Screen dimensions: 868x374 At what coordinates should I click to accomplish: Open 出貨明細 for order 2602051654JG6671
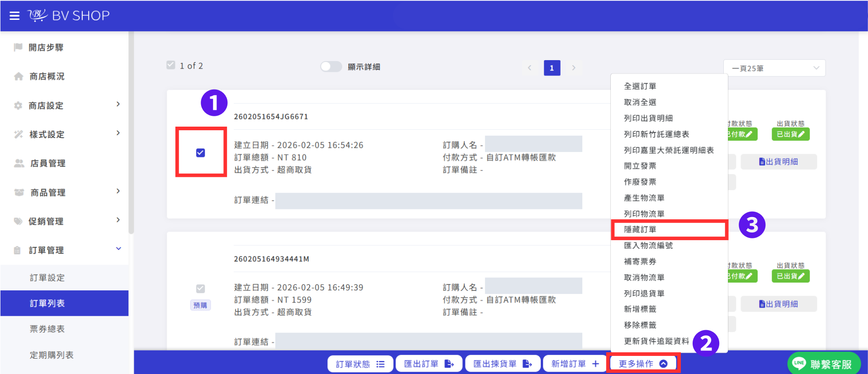[x=778, y=162]
